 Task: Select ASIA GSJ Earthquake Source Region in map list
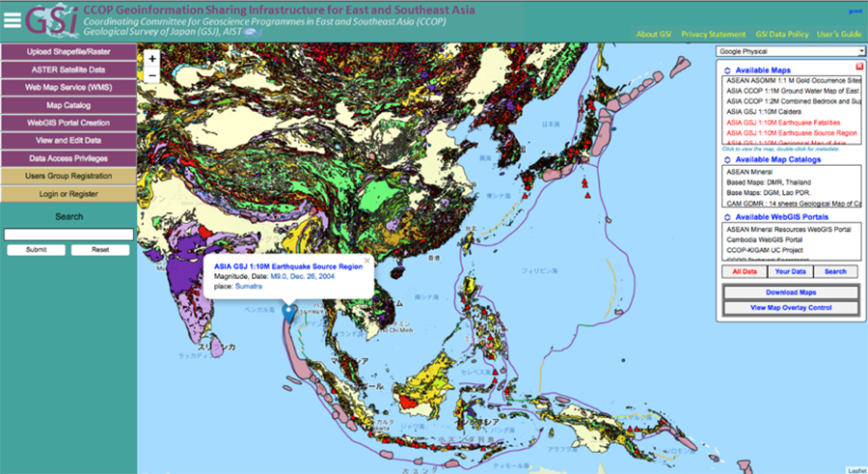tap(792, 133)
